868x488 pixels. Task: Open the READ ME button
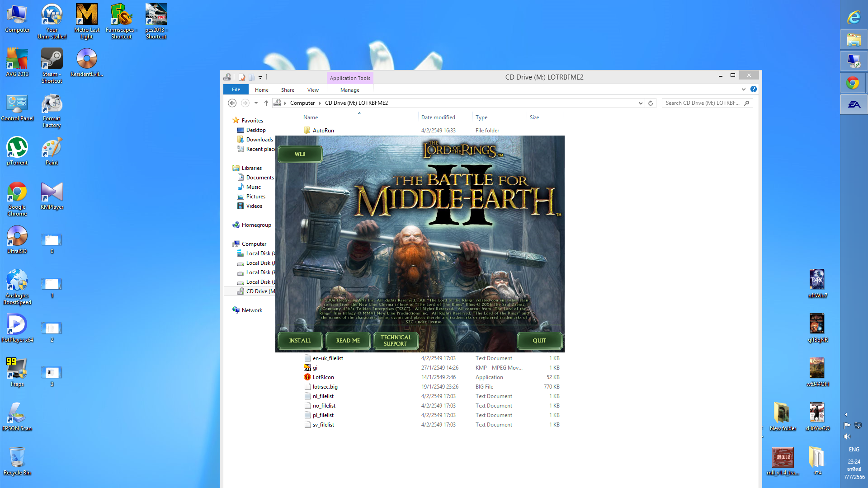click(348, 341)
